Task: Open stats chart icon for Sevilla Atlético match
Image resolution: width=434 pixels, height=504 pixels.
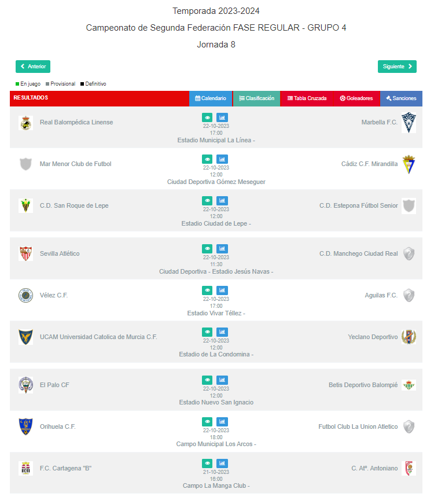Action: 222,249
